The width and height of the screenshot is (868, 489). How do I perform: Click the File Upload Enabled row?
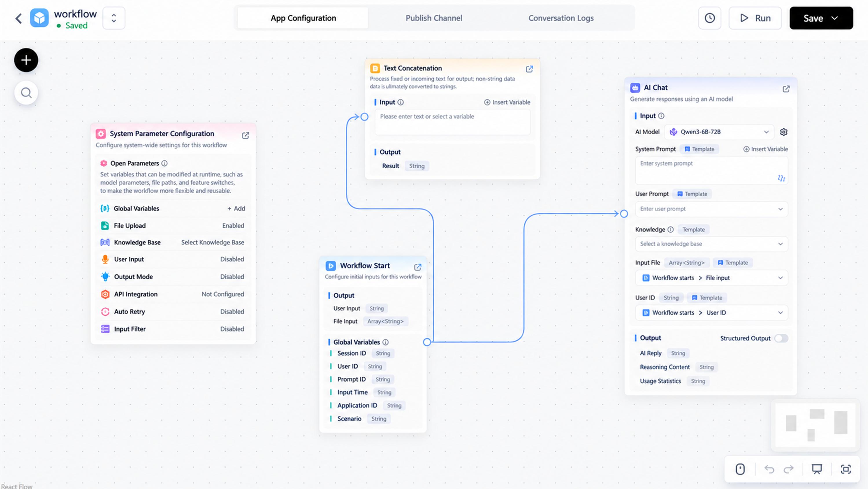tap(173, 226)
